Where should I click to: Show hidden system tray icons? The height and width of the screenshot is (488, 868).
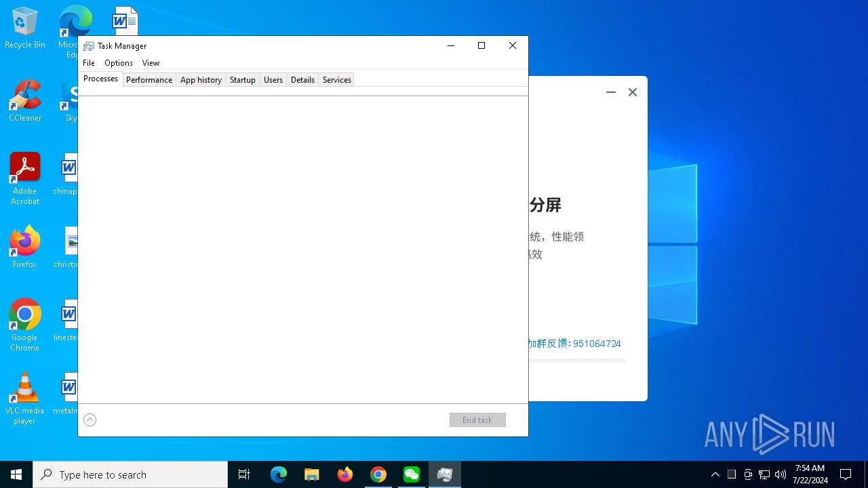pyautogui.click(x=715, y=474)
